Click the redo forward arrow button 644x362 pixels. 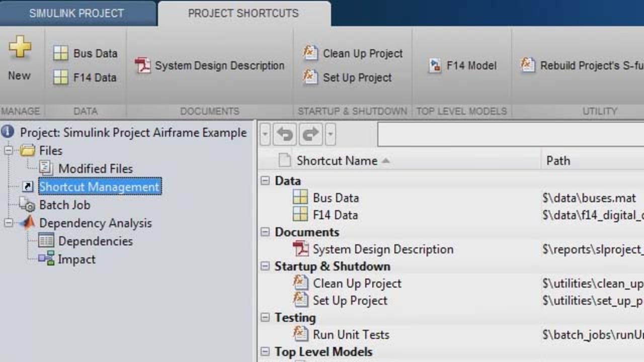[310, 134]
